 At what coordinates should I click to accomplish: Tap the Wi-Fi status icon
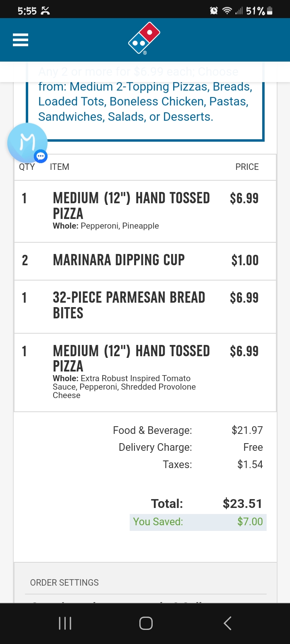tap(227, 11)
